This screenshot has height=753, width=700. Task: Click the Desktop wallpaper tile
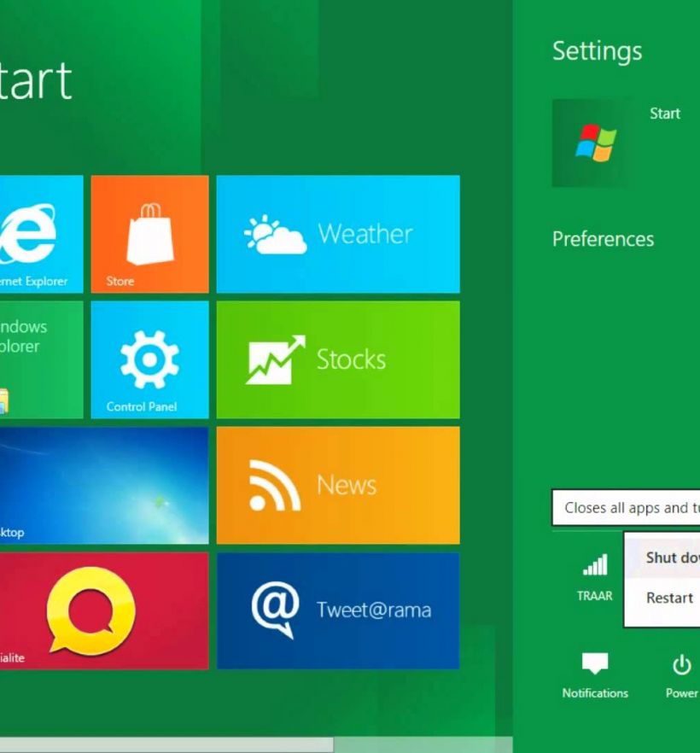click(103, 485)
